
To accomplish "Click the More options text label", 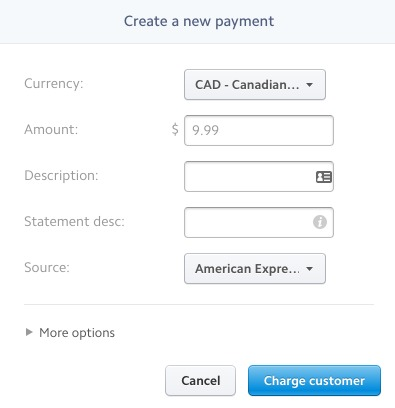I will coord(77,333).
